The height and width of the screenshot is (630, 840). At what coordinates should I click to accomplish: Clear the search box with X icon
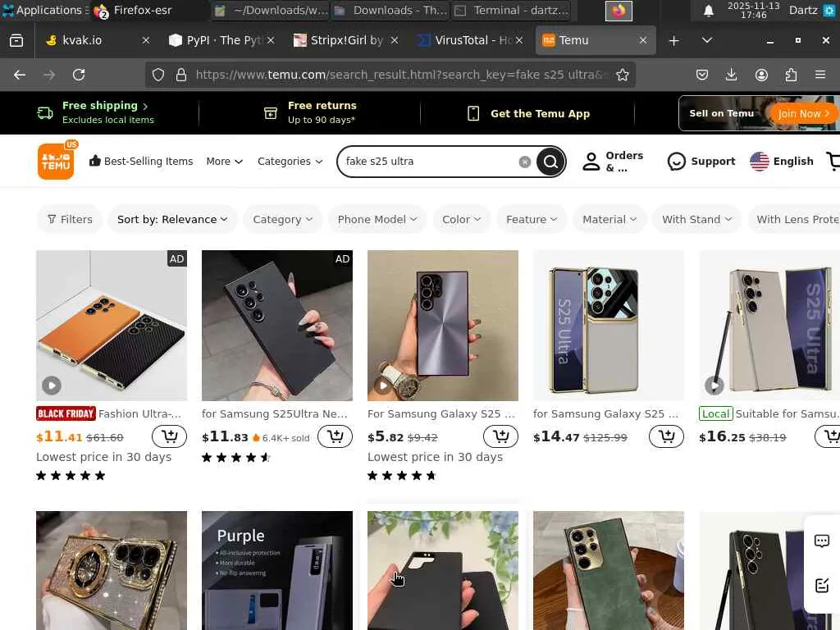tap(524, 162)
